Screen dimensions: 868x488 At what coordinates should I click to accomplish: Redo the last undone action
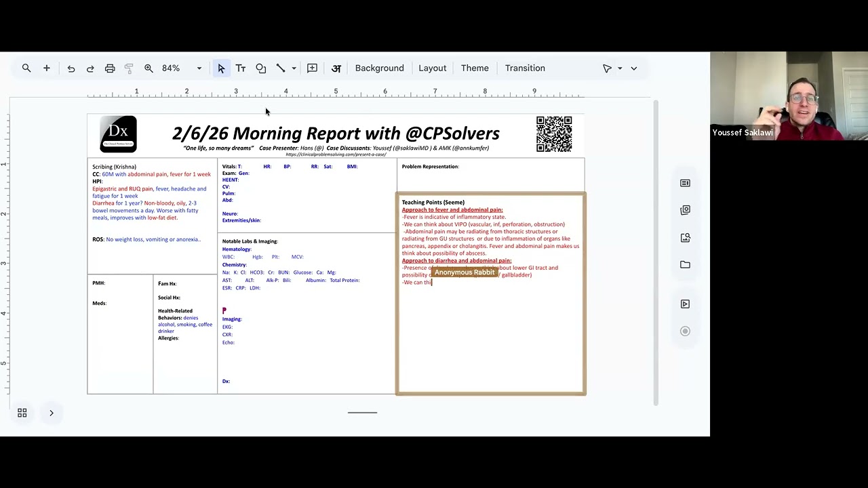pos(90,68)
